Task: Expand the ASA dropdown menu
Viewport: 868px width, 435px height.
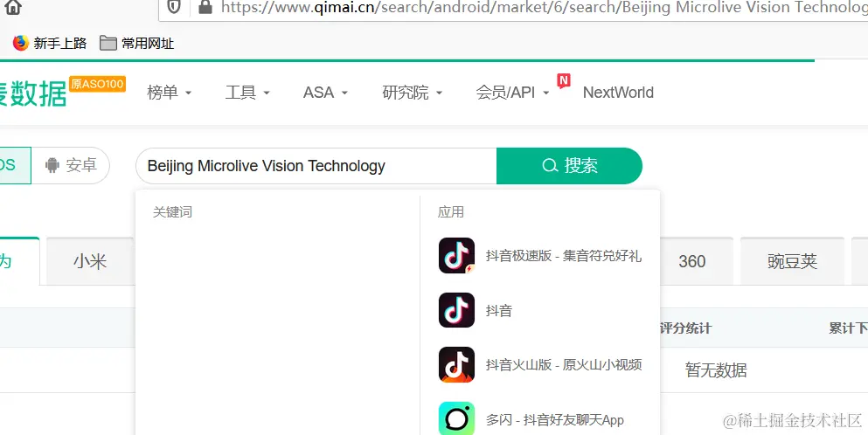Action: [325, 93]
